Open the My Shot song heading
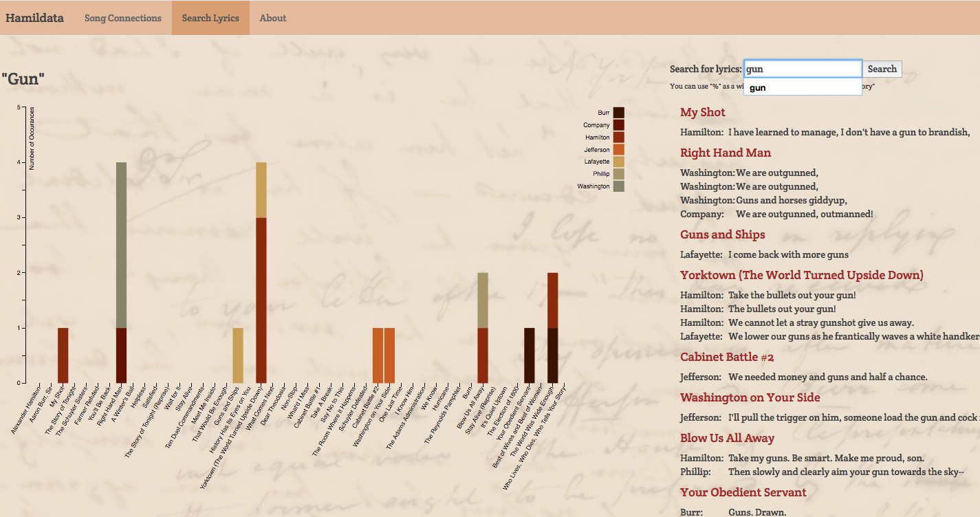 pos(703,112)
